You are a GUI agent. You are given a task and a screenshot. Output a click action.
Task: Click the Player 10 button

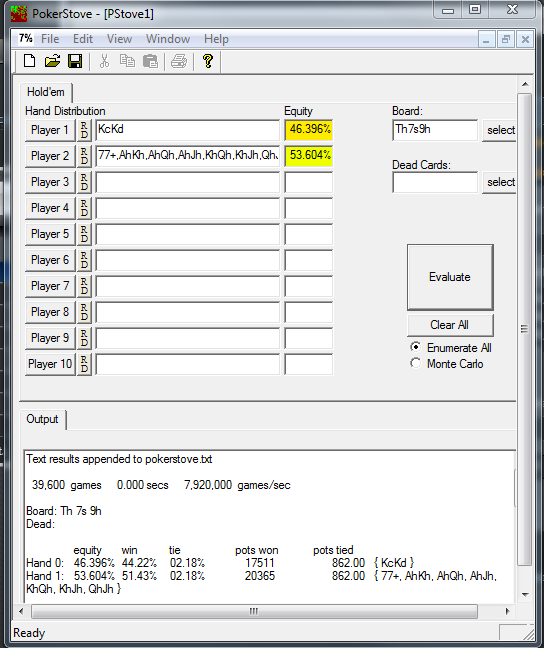[x=50, y=364]
